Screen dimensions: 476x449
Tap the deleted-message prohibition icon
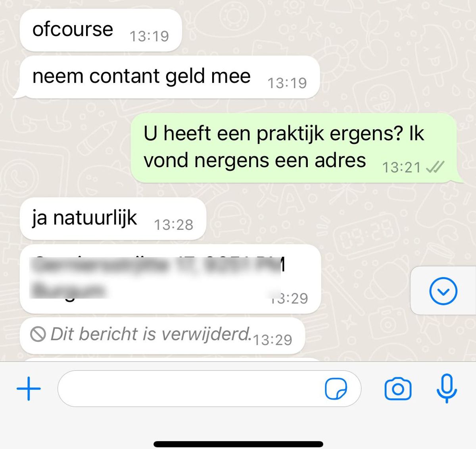(x=38, y=334)
